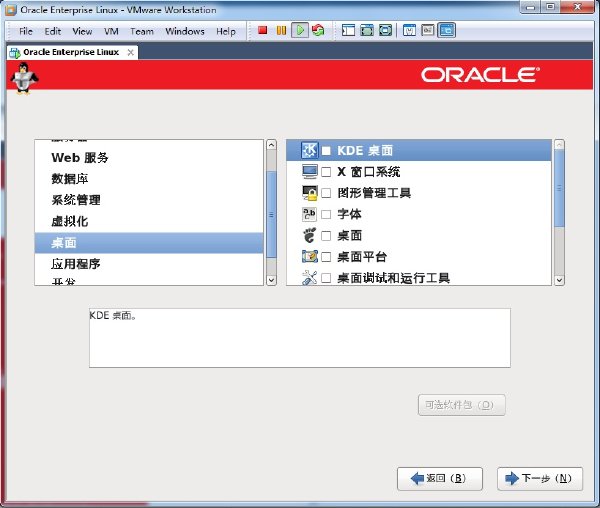Enable the 图形管理工具 checkbox
The image size is (600, 508).
click(x=326, y=193)
